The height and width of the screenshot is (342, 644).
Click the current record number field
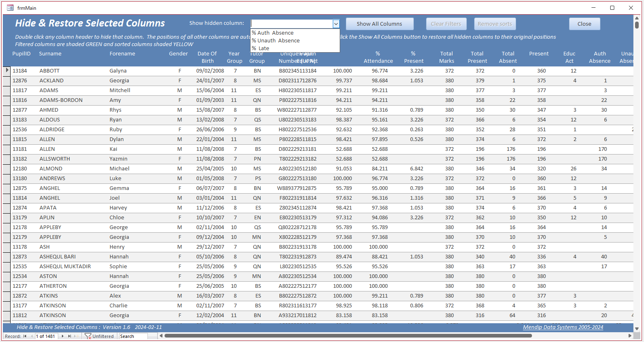click(46, 336)
